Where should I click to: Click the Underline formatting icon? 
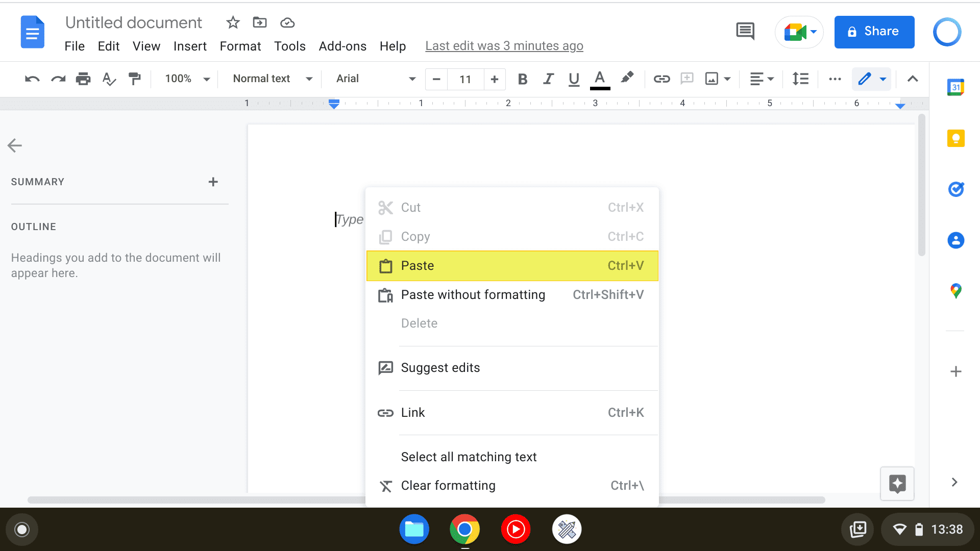[x=574, y=79]
